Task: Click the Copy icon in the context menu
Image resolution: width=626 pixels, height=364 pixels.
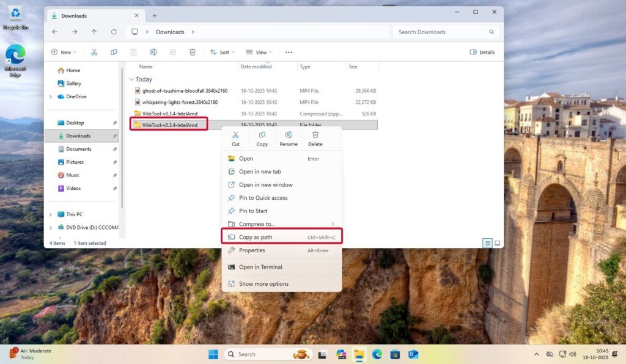Action: (262, 136)
